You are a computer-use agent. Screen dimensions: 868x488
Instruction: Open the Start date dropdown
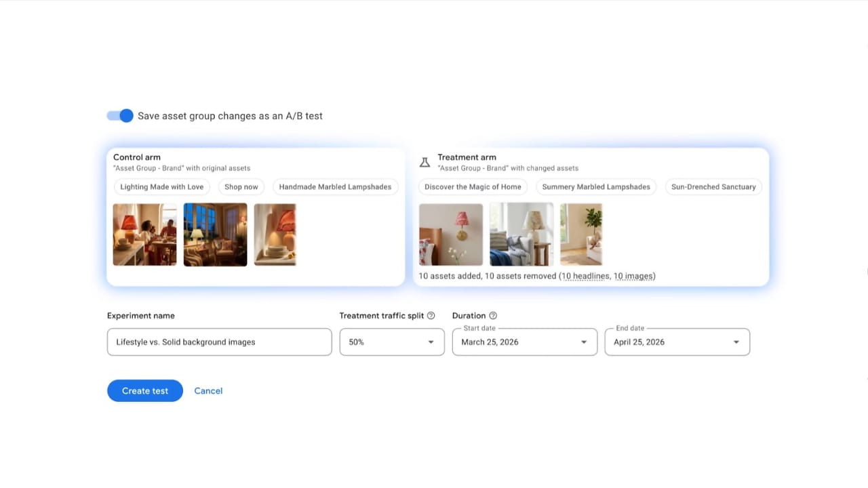(x=525, y=342)
